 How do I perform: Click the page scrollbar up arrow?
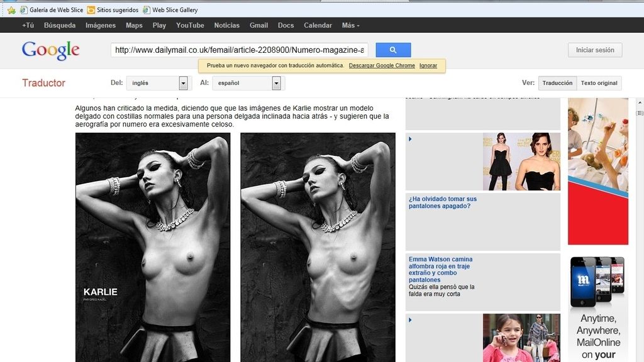(x=640, y=102)
